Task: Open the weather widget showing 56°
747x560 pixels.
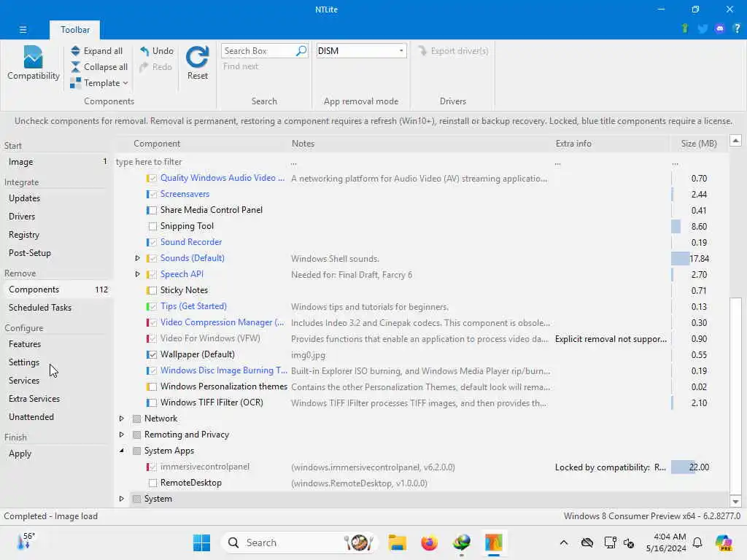Action: coord(26,541)
